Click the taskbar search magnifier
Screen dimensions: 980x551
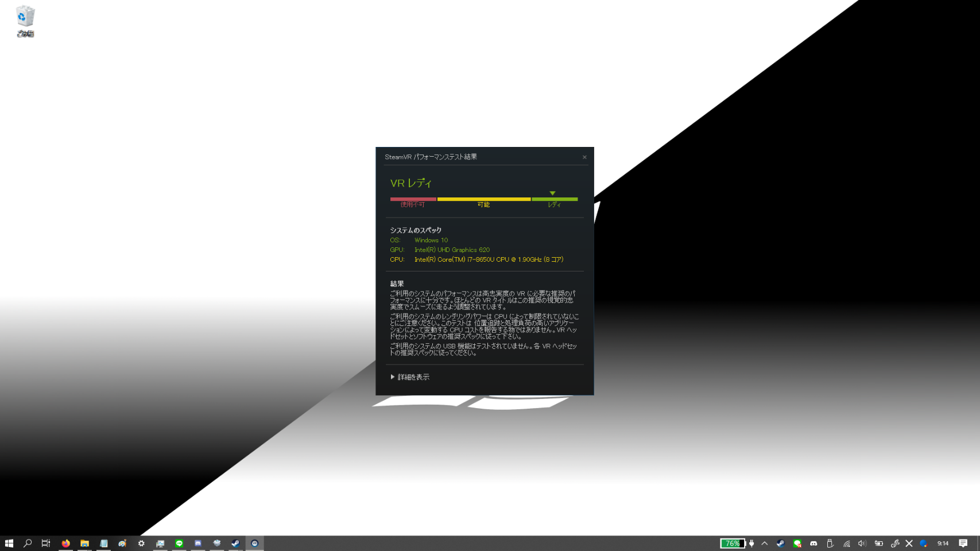pos(28,543)
